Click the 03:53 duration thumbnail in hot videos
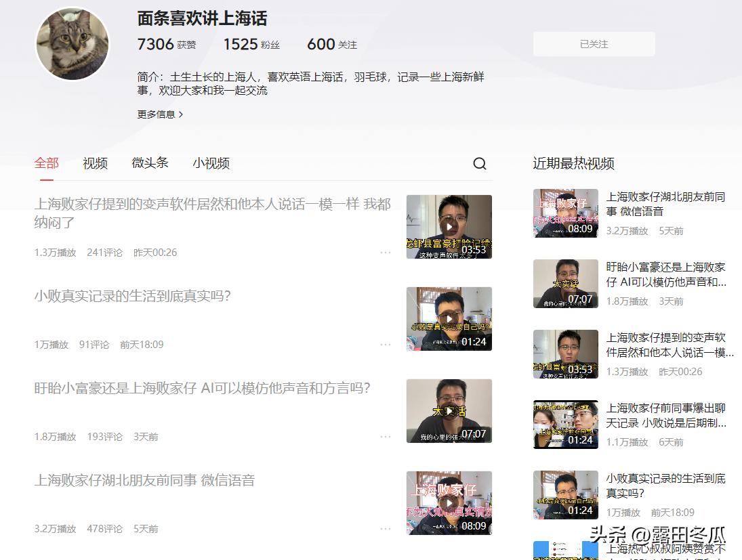This screenshot has width=742, height=560. point(565,353)
